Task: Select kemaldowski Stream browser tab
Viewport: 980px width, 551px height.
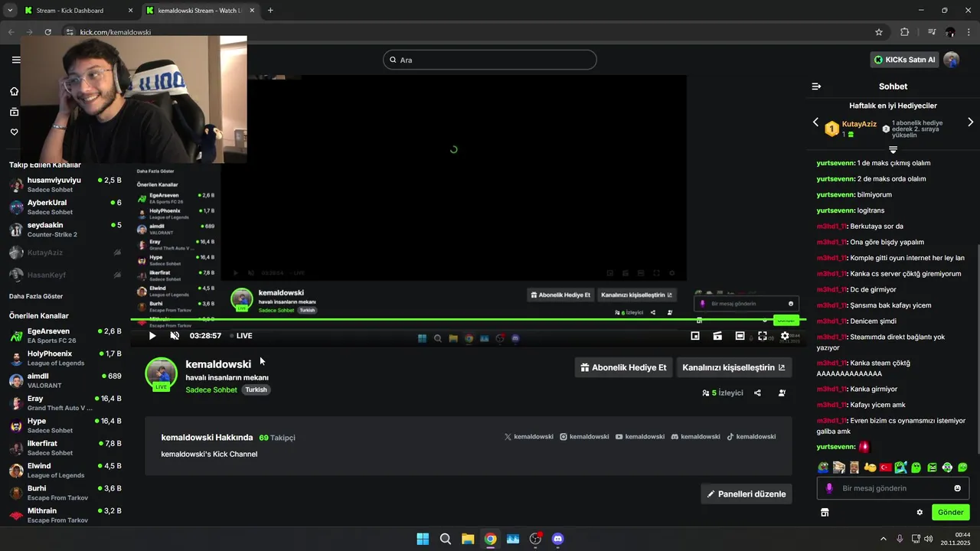Action: tap(200, 11)
